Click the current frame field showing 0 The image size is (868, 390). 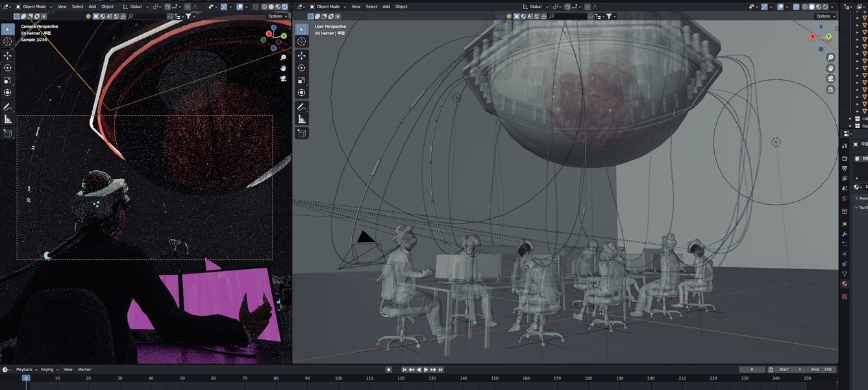[x=752, y=369]
